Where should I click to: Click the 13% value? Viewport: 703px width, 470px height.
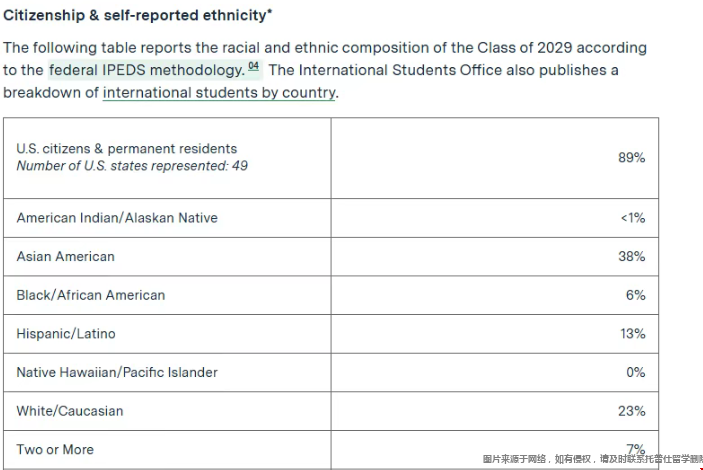point(632,334)
